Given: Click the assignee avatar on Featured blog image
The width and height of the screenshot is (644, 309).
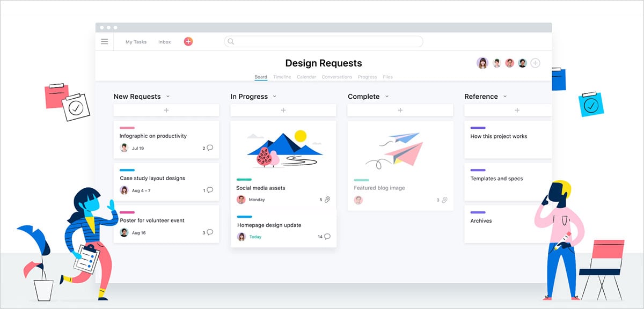Looking at the screenshot, I should pos(358,200).
